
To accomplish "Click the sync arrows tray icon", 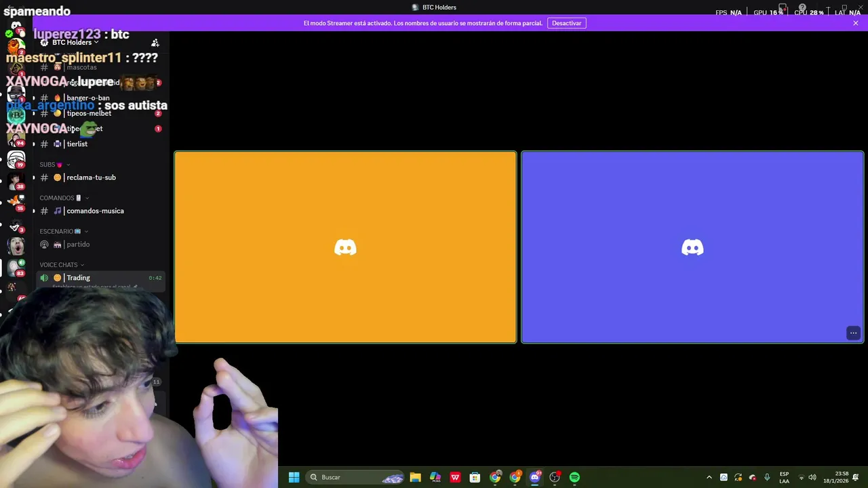I will pyautogui.click(x=738, y=477).
